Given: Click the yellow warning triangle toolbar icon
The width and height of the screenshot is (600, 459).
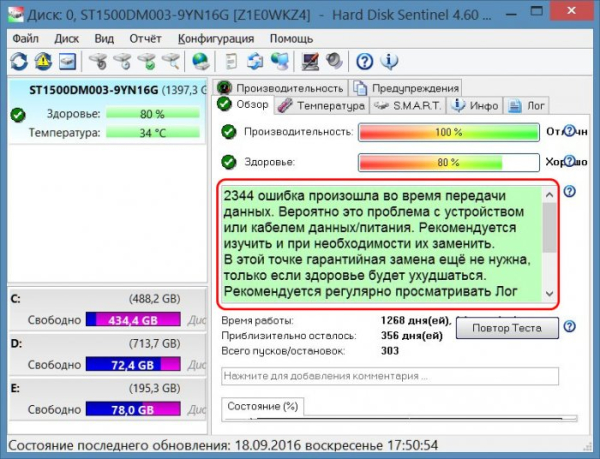Looking at the screenshot, I should [43, 62].
